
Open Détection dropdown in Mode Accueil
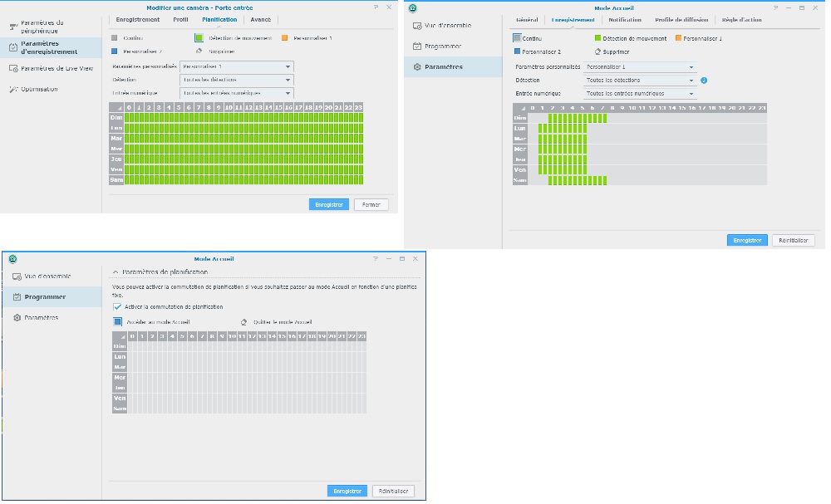(x=640, y=81)
